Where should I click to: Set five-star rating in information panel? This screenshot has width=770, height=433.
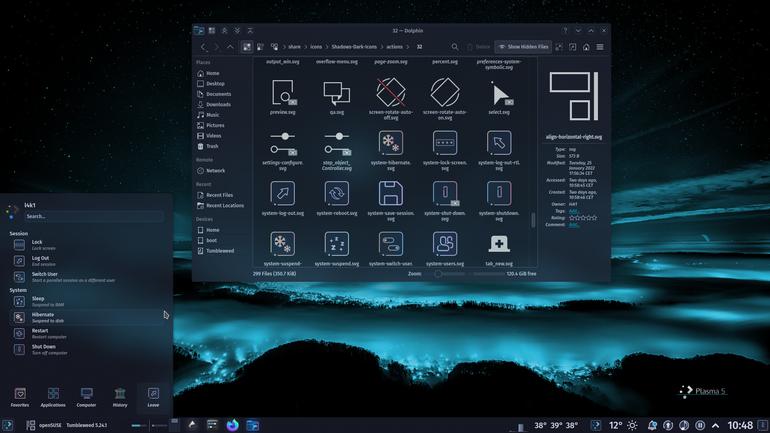pyautogui.click(x=594, y=217)
